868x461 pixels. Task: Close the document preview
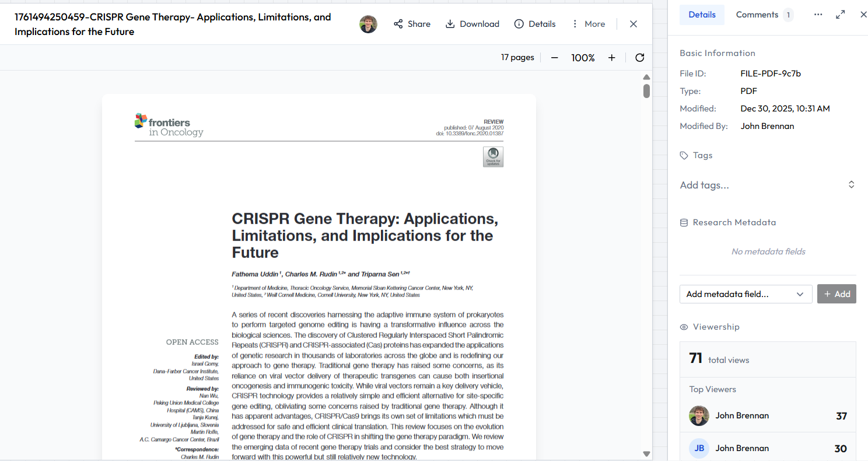633,24
